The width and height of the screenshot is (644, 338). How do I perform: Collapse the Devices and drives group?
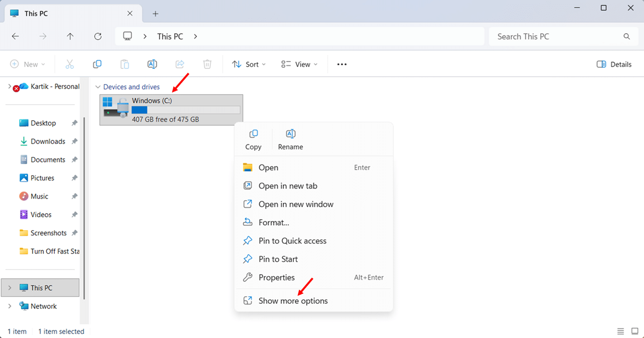tap(98, 87)
